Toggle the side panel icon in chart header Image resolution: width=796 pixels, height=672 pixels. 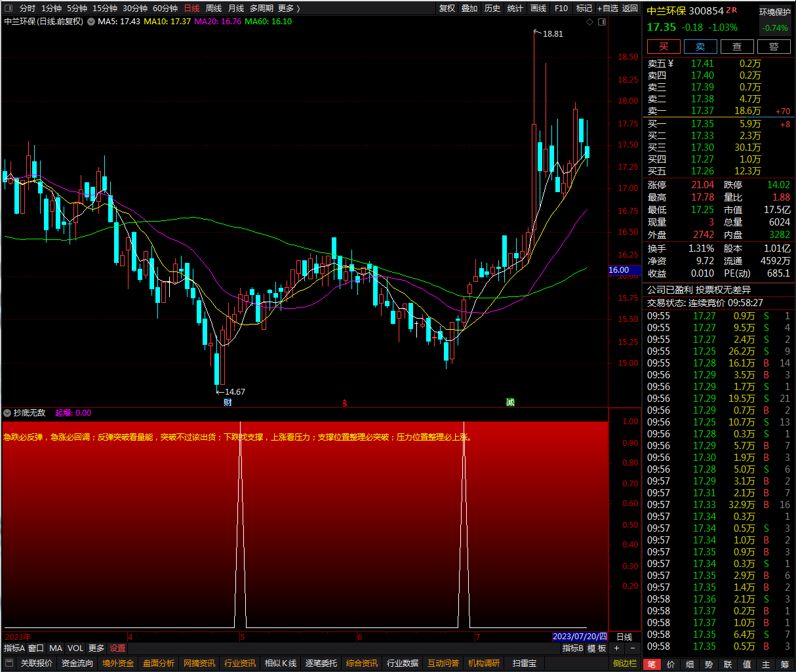[x=602, y=22]
